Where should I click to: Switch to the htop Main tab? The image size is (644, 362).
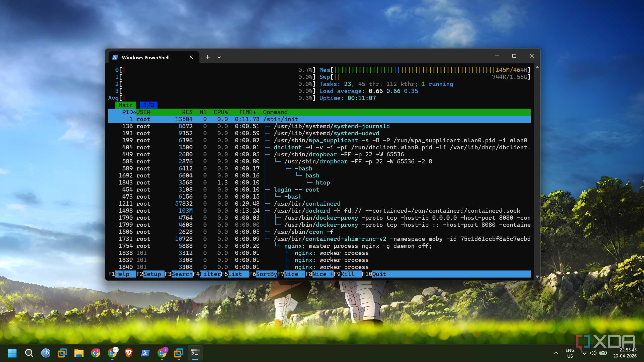126,105
